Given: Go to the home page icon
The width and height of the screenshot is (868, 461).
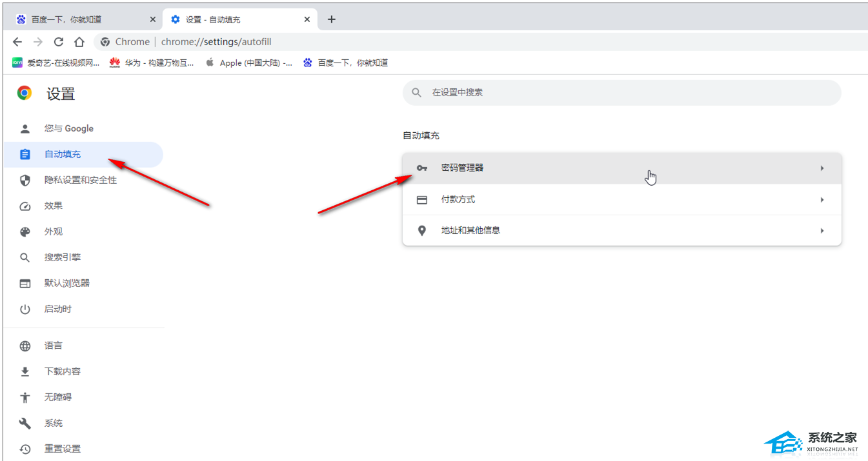Looking at the screenshot, I should point(79,42).
